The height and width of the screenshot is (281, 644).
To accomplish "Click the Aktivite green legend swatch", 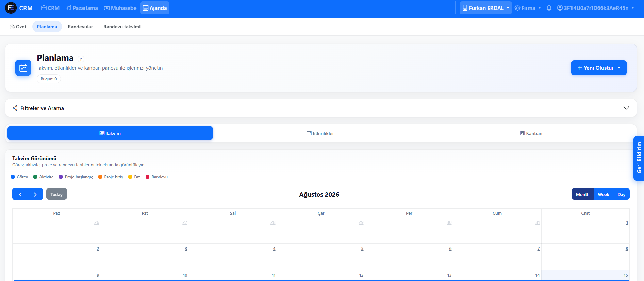I will tap(35, 177).
